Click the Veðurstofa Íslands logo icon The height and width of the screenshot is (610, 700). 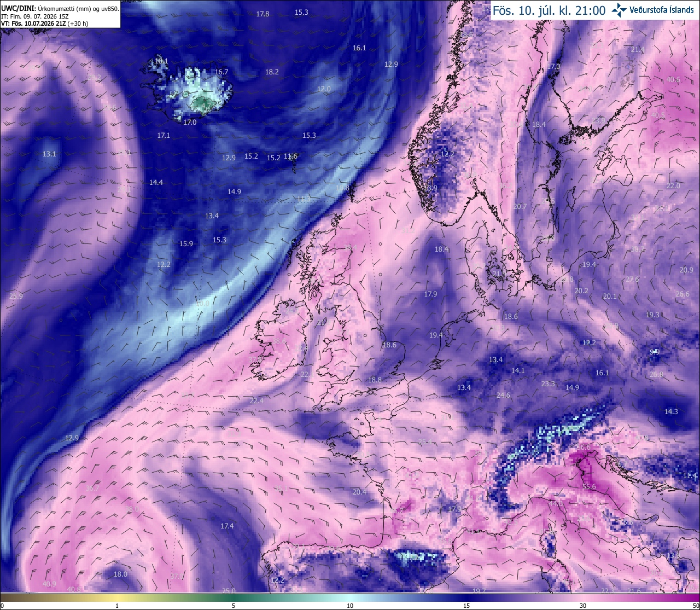click(x=619, y=9)
